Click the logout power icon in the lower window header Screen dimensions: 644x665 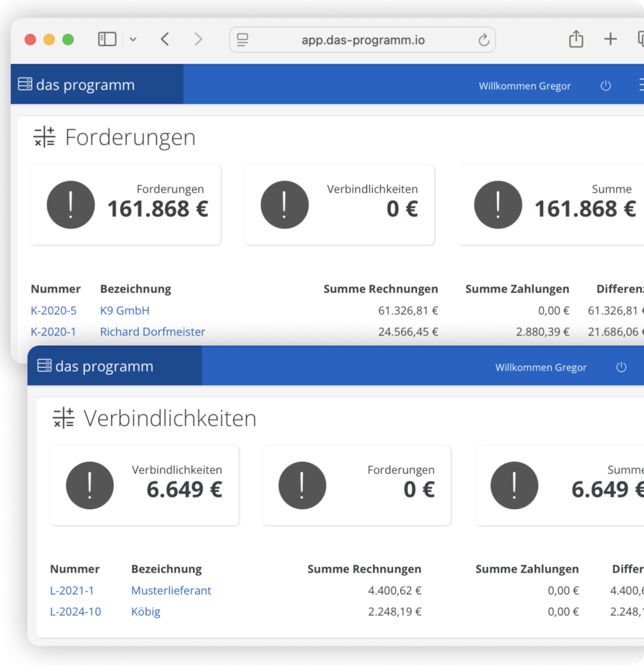click(621, 367)
